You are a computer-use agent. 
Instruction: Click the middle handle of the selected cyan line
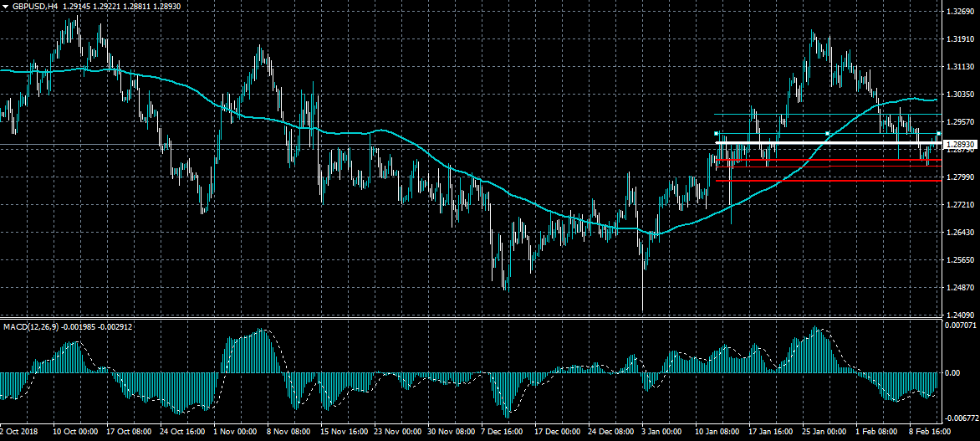click(x=827, y=134)
